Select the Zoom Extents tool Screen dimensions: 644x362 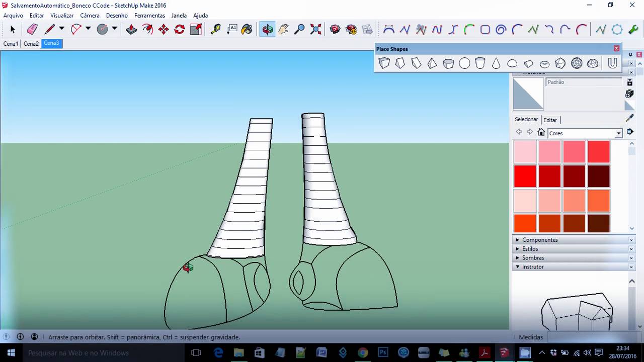click(315, 29)
